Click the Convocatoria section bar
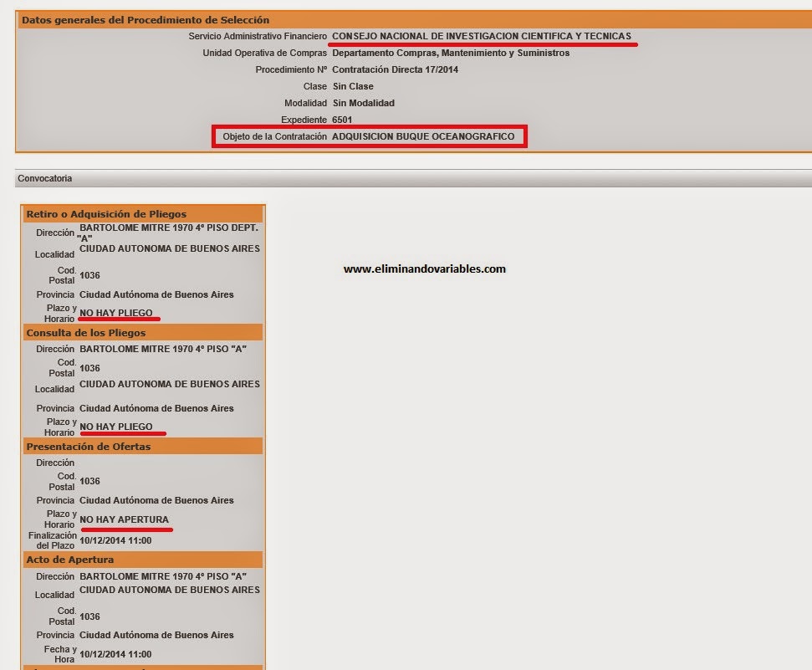The height and width of the screenshot is (670, 812). 413,178
